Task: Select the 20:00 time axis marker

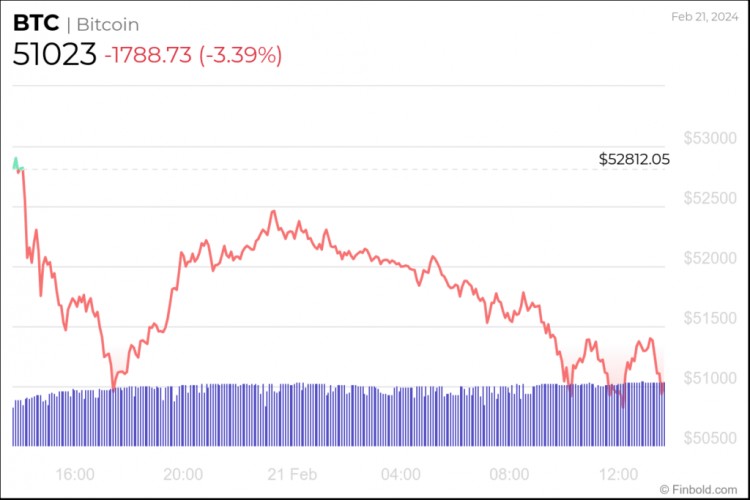Action: tap(184, 473)
